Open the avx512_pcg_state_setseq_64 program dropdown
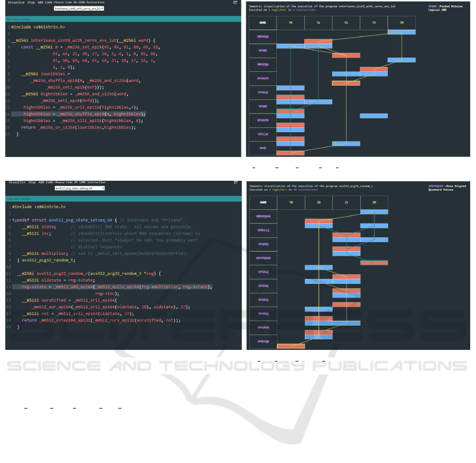Viewport: 476px width, 463px height. pyautogui.click(x=79, y=188)
